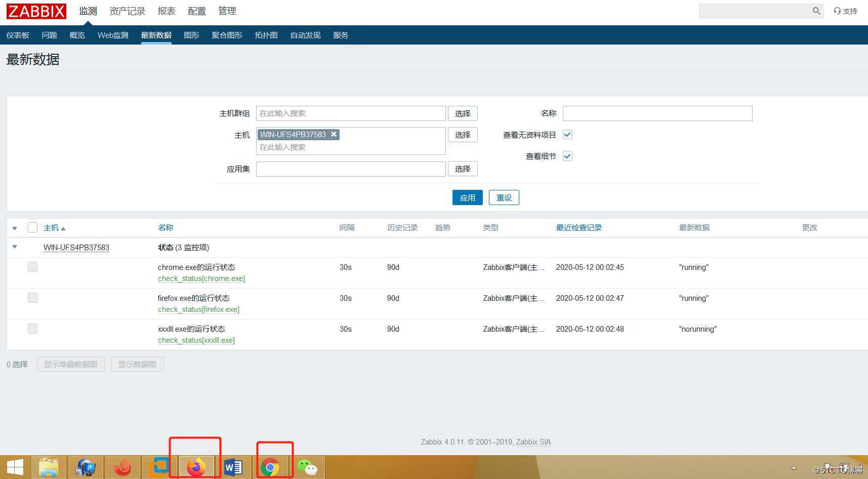Click 选择 button for 主机
Screen dimensions: 868x479
463,135
